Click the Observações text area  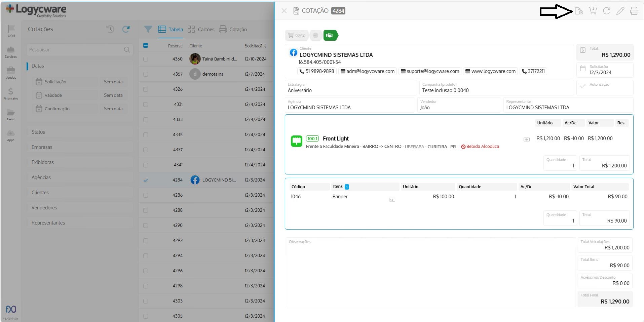coord(431,272)
